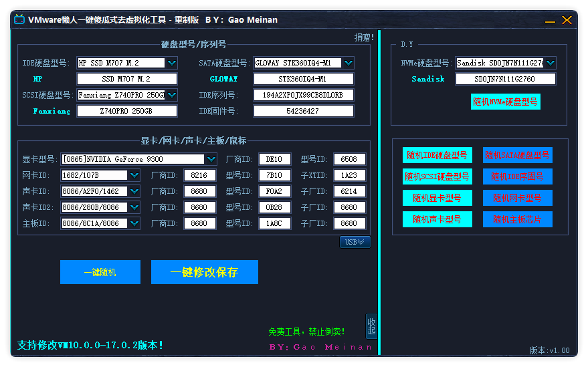Edit the Sandisk model field SDOJN7N111G2760
The image size is (588, 367).
click(505, 79)
